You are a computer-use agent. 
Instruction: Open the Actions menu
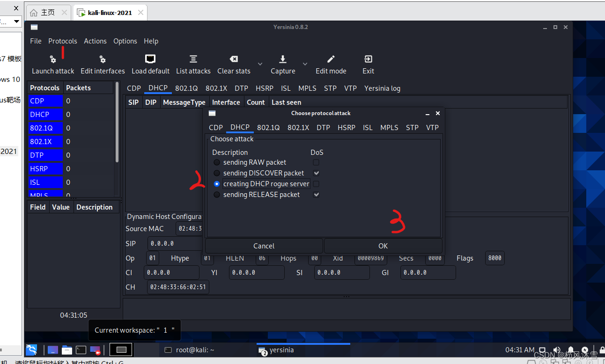95,41
